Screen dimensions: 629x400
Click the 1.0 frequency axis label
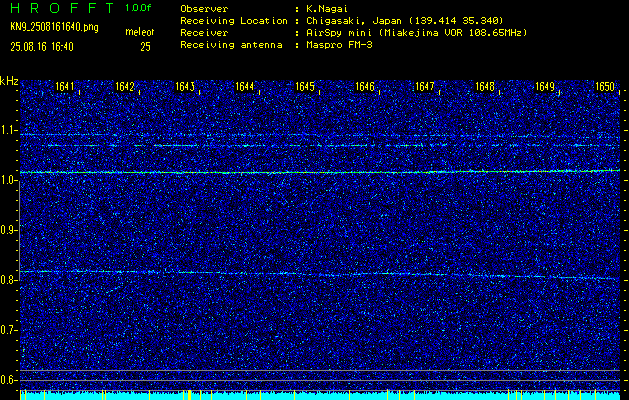tap(9, 181)
